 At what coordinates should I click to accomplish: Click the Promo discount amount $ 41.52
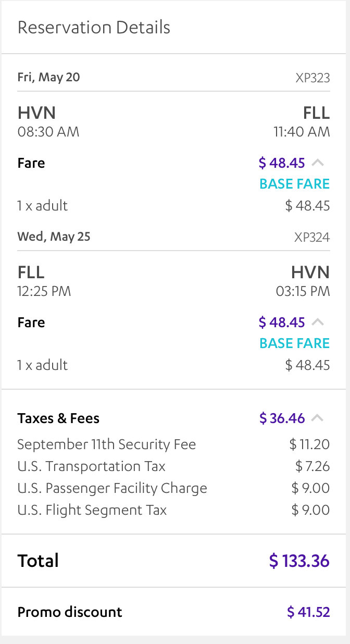pos(309,612)
